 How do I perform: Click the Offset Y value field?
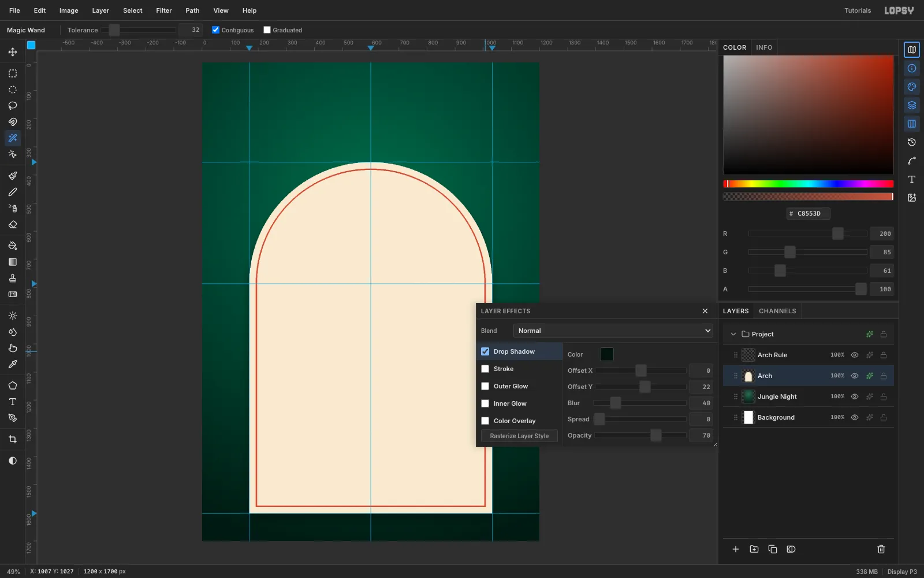(701, 387)
